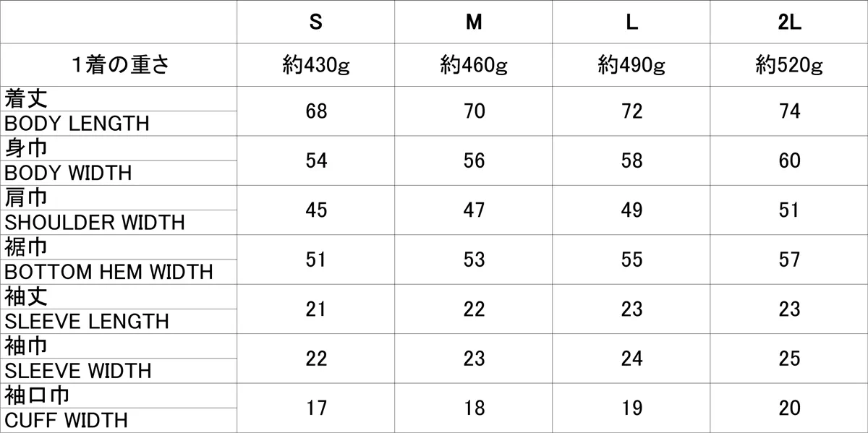Click the 2L size column header

[789, 22]
